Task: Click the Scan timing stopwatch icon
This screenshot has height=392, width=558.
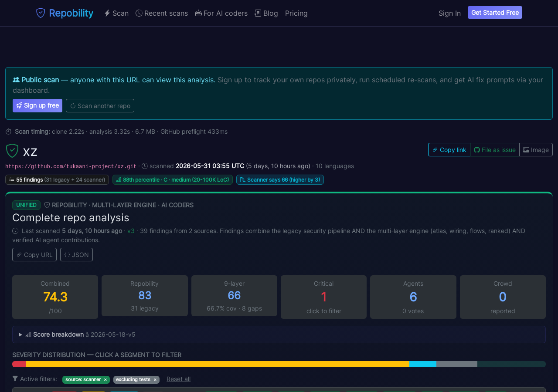Action: coord(8,132)
